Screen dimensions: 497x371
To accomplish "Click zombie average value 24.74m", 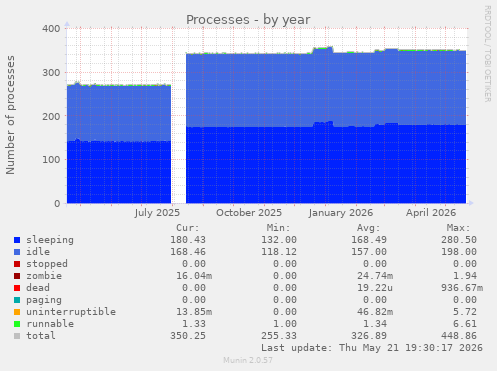I will point(375,276).
